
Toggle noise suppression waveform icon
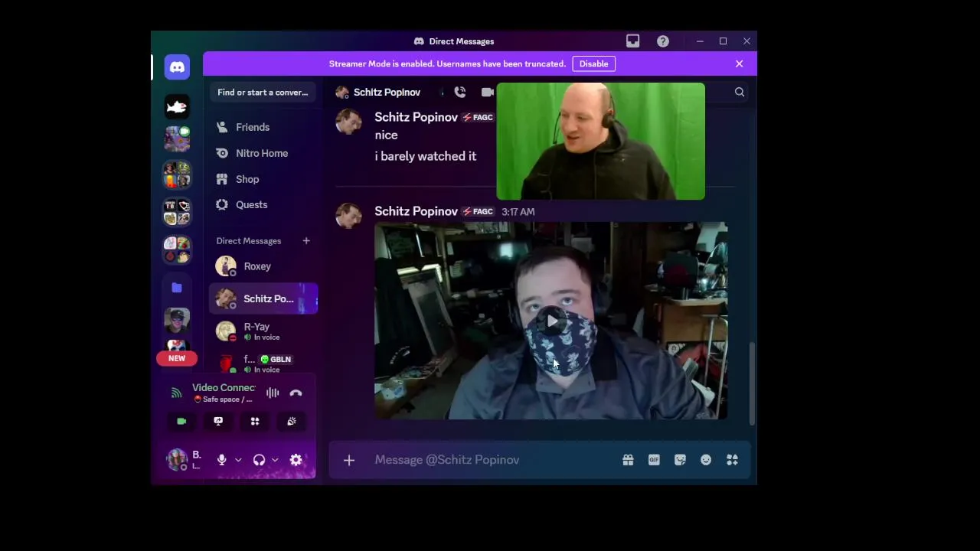pyautogui.click(x=273, y=393)
